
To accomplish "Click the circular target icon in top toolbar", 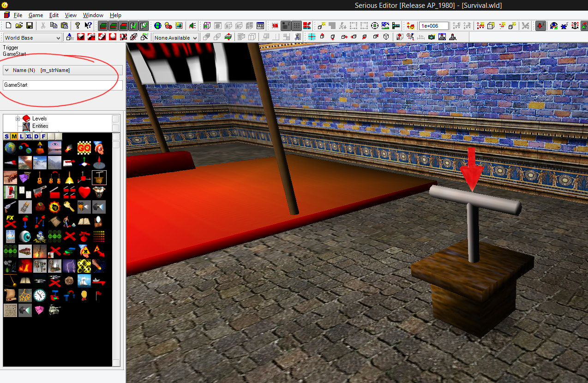I will [375, 26].
